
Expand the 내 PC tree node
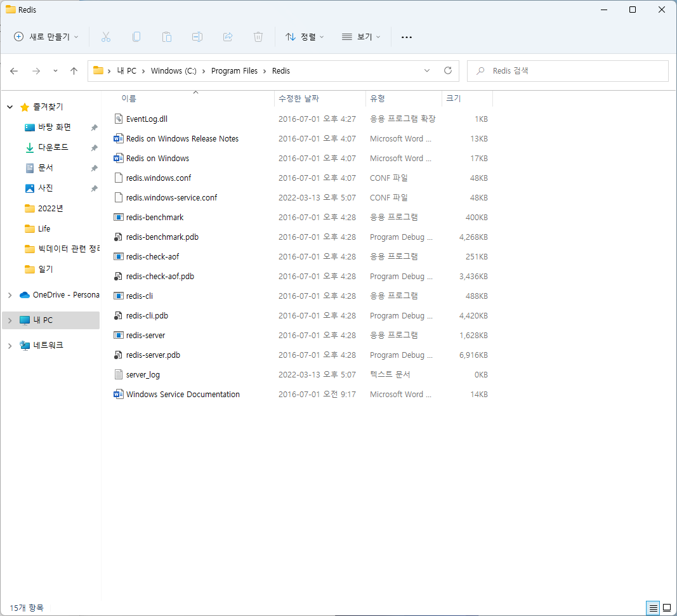(10, 320)
